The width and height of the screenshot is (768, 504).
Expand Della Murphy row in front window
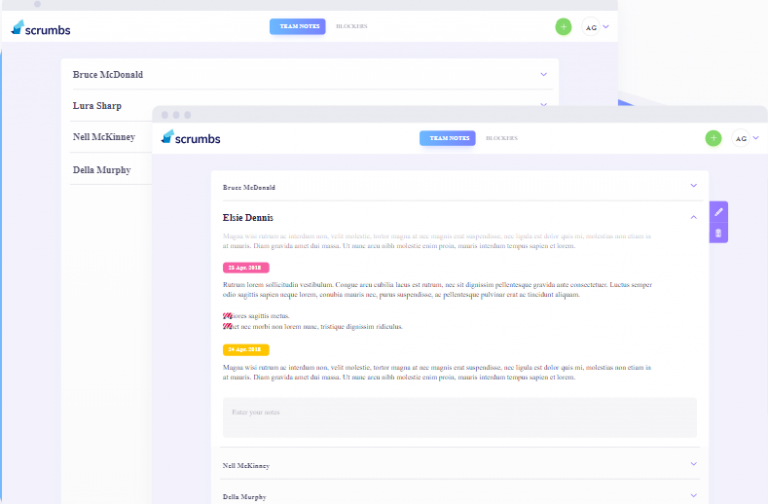pyautogui.click(x=693, y=494)
